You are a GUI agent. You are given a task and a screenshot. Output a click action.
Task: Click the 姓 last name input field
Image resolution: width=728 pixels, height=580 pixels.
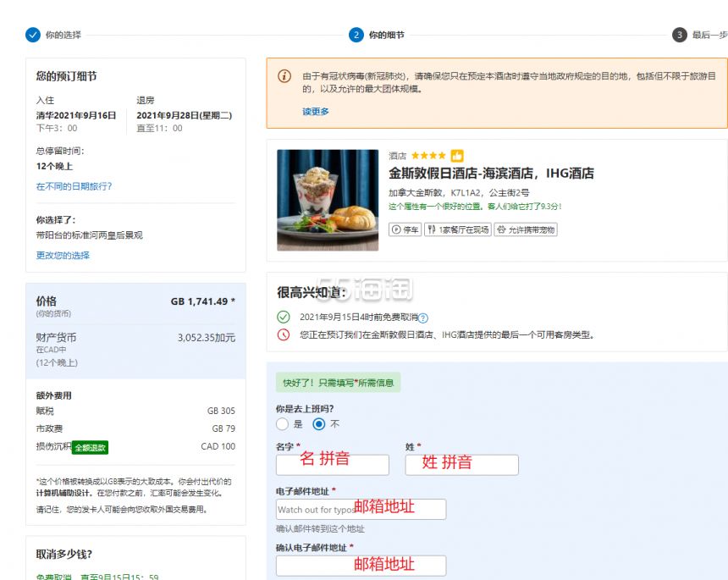pyautogui.click(x=462, y=465)
